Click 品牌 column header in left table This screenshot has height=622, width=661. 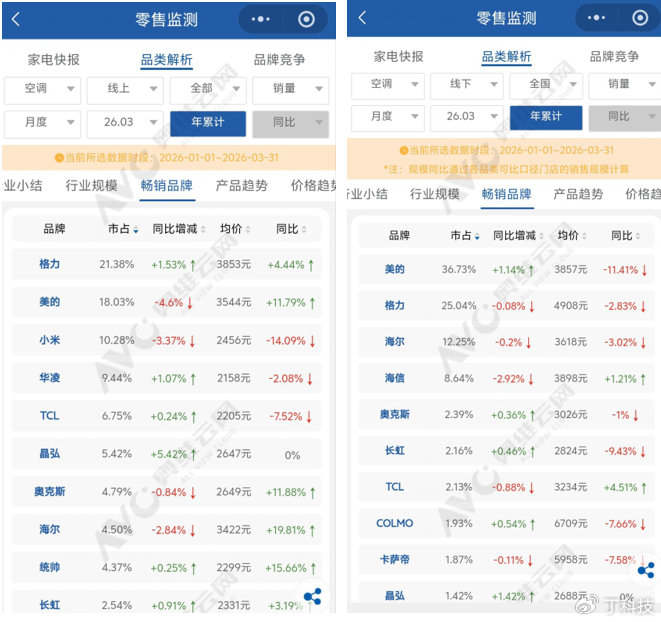[x=54, y=229]
